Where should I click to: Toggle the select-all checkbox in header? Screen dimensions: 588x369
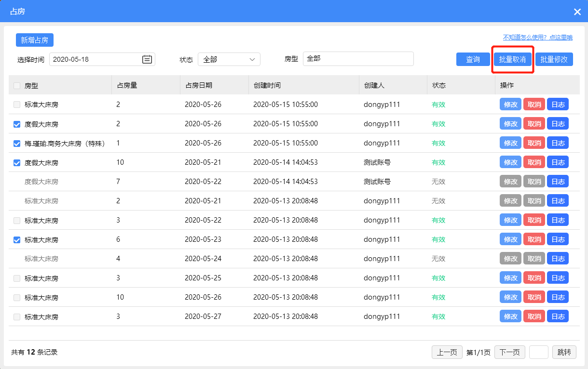tap(17, 86)
